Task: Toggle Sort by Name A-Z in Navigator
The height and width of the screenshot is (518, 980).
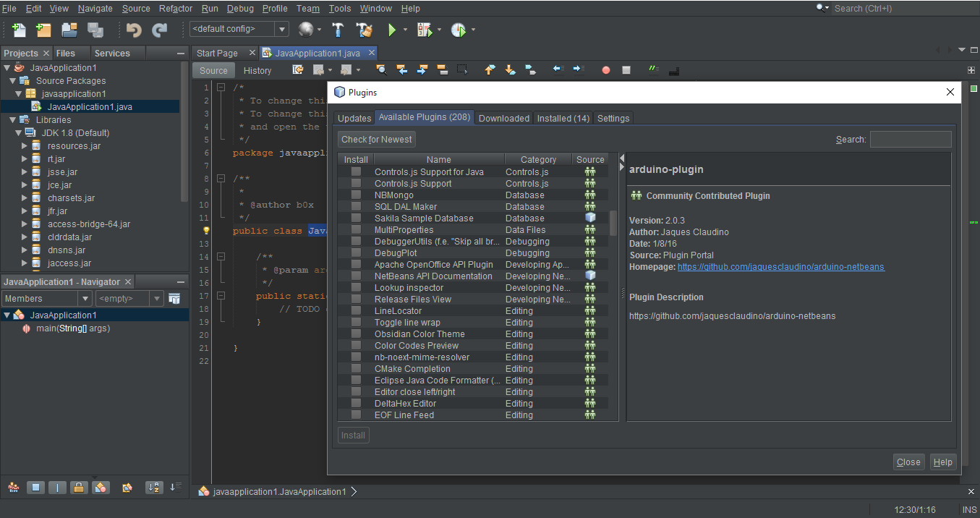Action: click(154, 488)
